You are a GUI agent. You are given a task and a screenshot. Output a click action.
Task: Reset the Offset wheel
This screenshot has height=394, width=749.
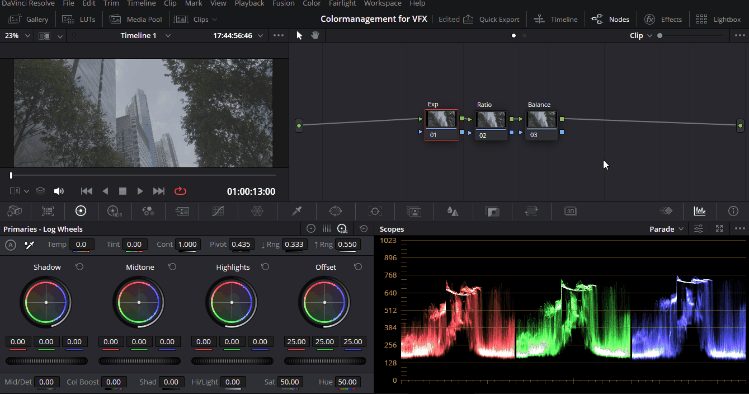pos(358,267)
